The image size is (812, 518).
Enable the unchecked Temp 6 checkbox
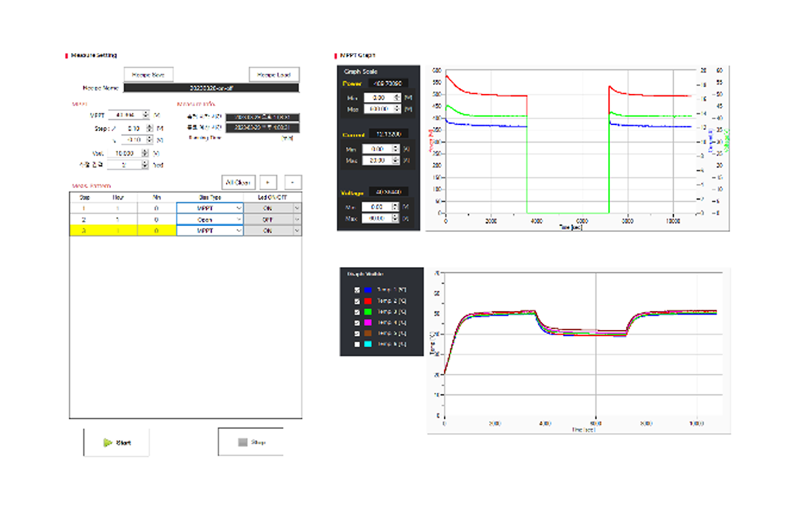click(357, 345)
